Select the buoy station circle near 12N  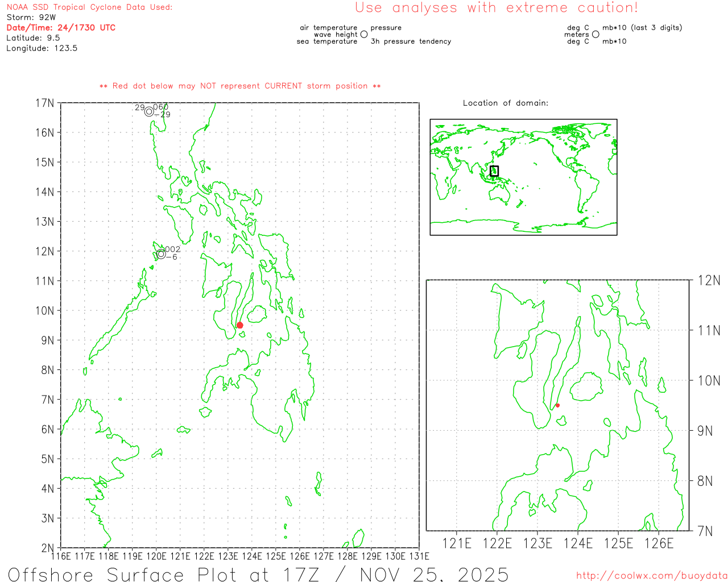click(x=161, y=254)
